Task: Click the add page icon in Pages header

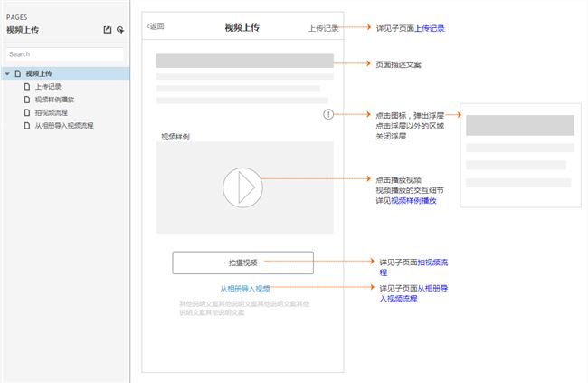Action: coord(108,30)
